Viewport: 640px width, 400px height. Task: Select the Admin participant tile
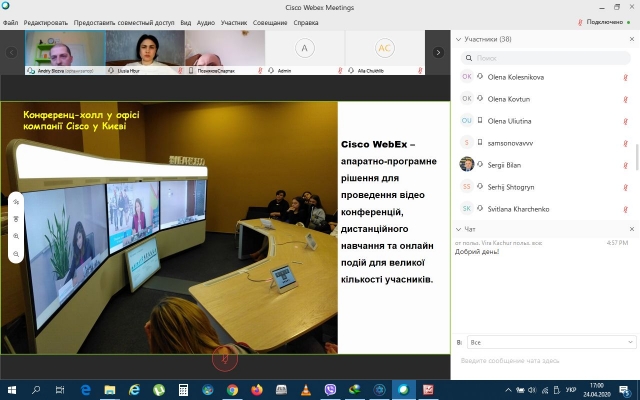(x=304, y=52)
